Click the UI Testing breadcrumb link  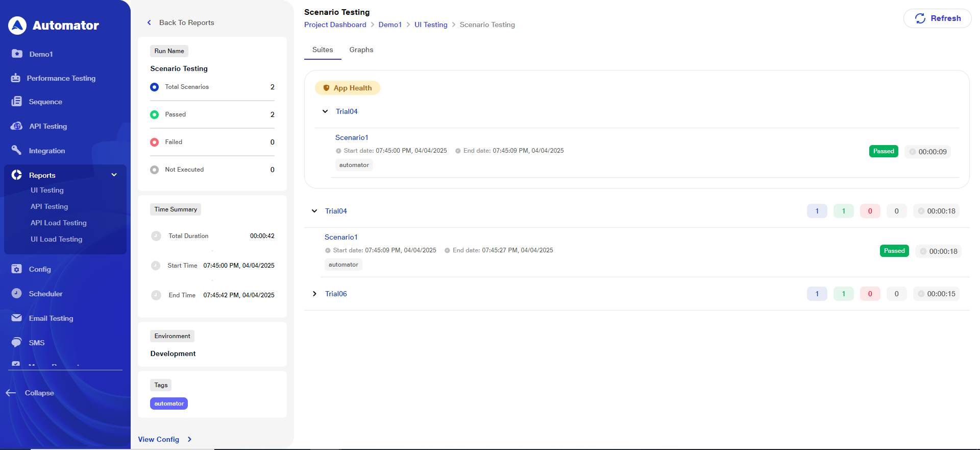431,25
